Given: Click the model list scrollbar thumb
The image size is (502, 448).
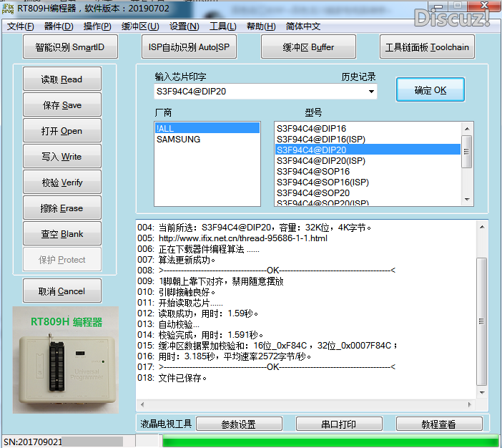Looking at the screenshot, I should (466, 152).
